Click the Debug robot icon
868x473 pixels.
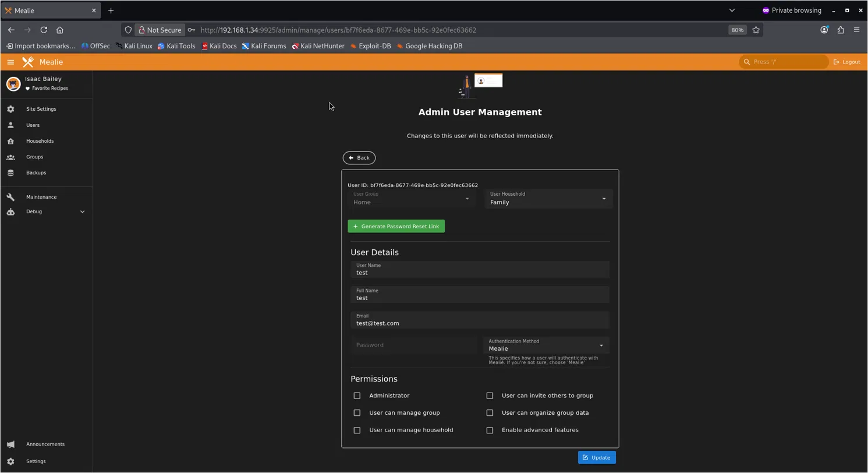(x=10, y=211)
